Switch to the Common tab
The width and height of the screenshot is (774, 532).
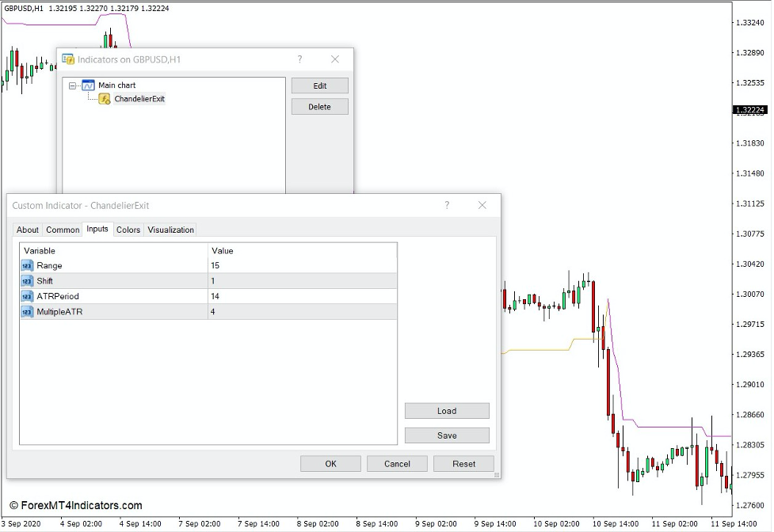(x=62, y=230)
